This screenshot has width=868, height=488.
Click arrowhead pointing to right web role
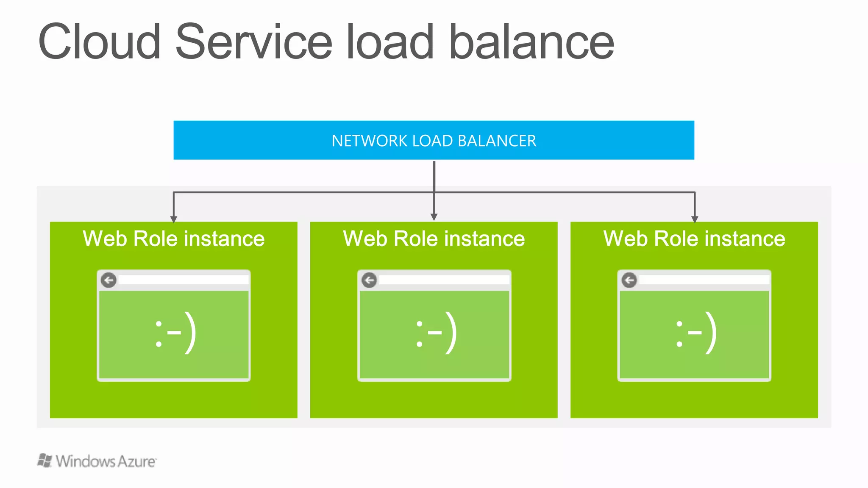click(695, 219)
